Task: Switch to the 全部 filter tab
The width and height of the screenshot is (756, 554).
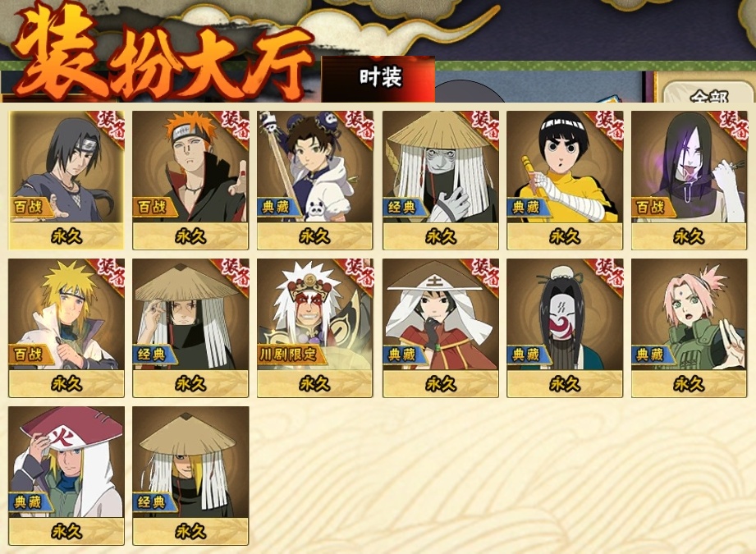Action: [708, 94]
